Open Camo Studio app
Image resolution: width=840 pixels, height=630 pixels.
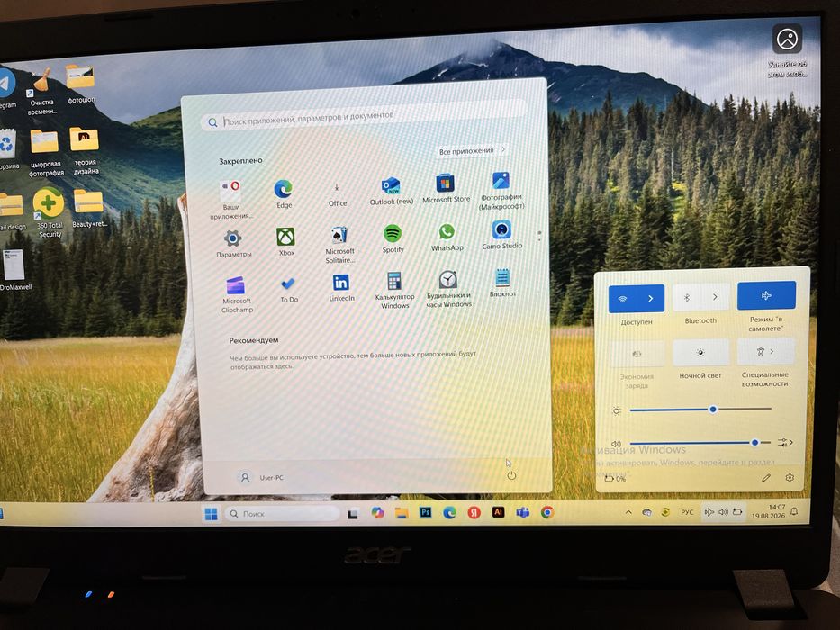coord(502,235)
